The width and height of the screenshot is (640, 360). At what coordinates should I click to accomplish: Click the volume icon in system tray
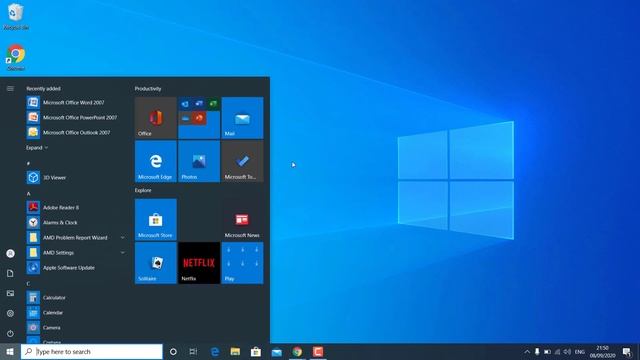(x=567, y=351)
